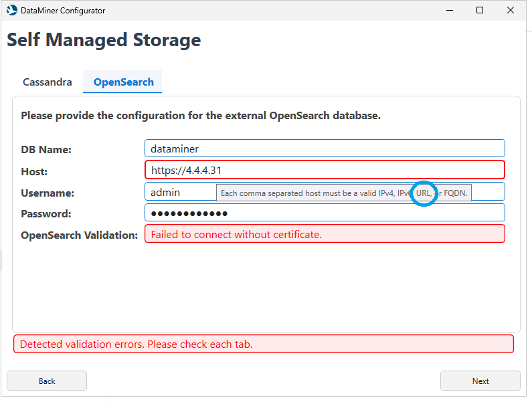Image resolution: width=532 pixels, height=404 pixels.
Task: Go to previous step with Back
Action: (x=47, y=381)
